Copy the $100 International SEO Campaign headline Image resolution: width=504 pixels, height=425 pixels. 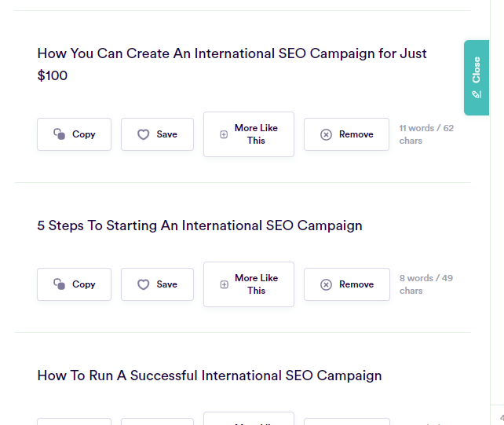[74, 134]
